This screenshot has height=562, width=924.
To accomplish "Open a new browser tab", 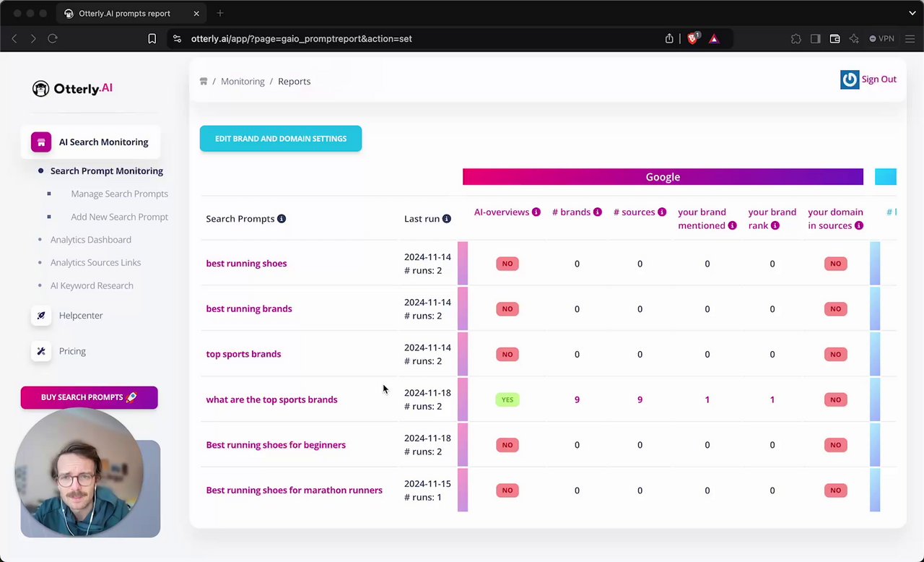I will [x=220, y=13].
